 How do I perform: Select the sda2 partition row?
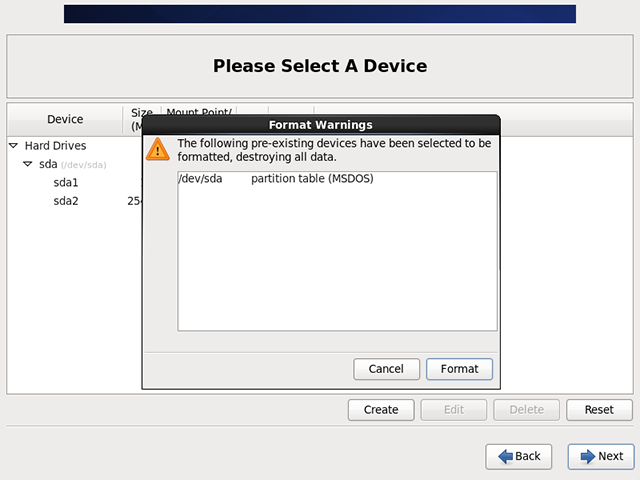[66, 201]
